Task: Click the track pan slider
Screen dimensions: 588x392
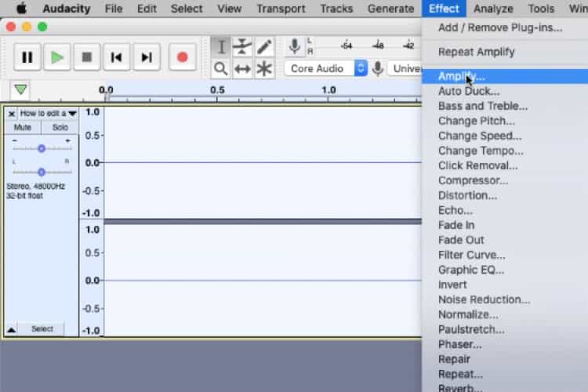Action: click(x=42, y=172)
